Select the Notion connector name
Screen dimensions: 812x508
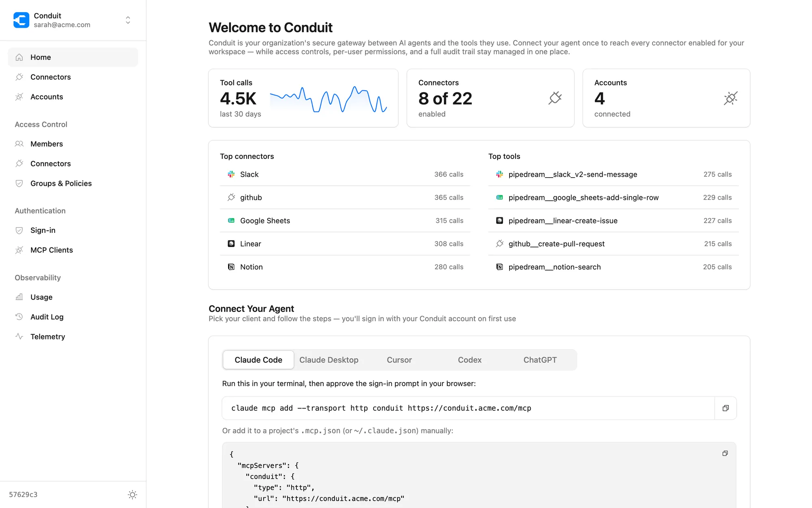coord(251,267)
